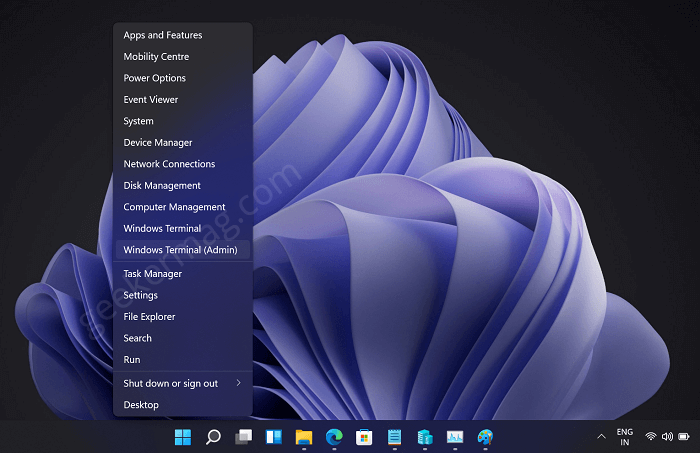The height and width of the screenshot is (453, 700).
Task: Launch Disk Management
Action: (183, 185)
